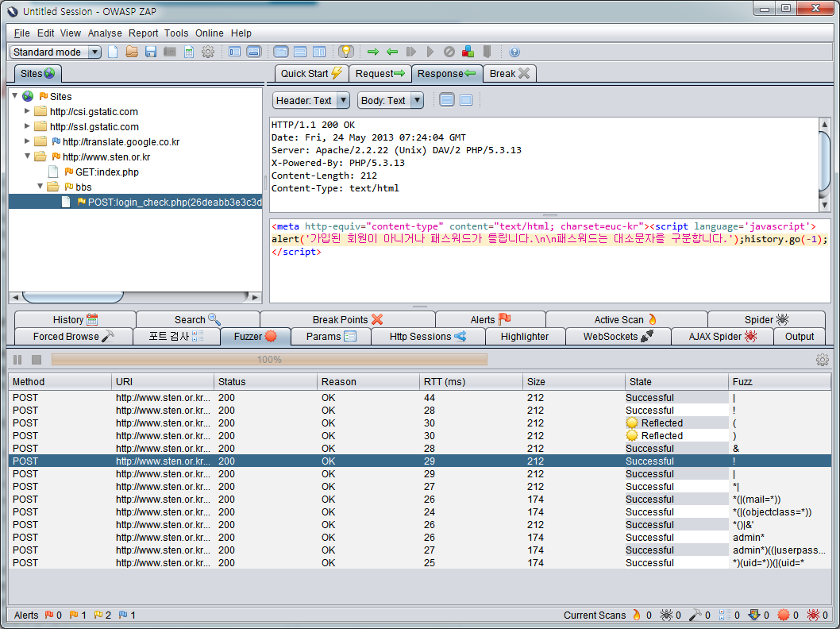Screen dimensions: 840x629
Task: Expand the http://translate.google.co.kr node
Action: pos(27,141)
